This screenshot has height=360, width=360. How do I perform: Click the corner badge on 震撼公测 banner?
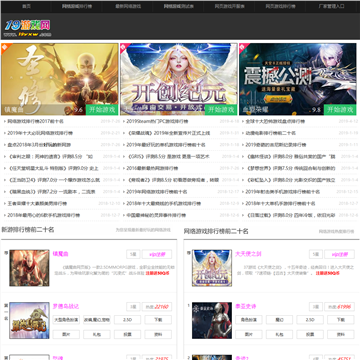pyautogui.click(x=243, y=47)
